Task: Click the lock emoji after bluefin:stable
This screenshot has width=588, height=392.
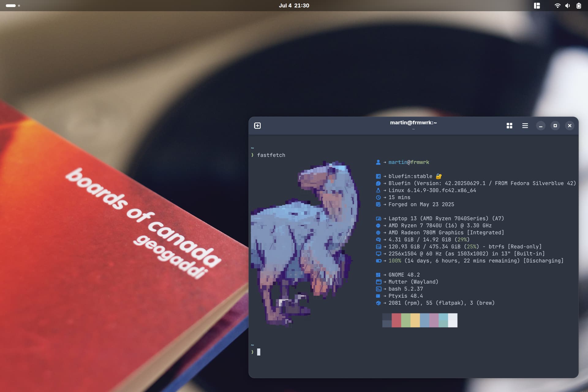Action: [x=439, y=176]
